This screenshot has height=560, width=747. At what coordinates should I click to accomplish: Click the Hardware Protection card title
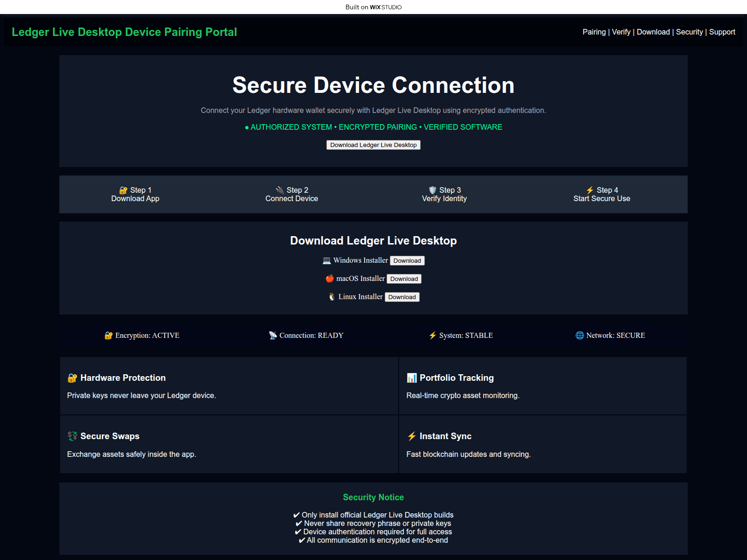123,378
